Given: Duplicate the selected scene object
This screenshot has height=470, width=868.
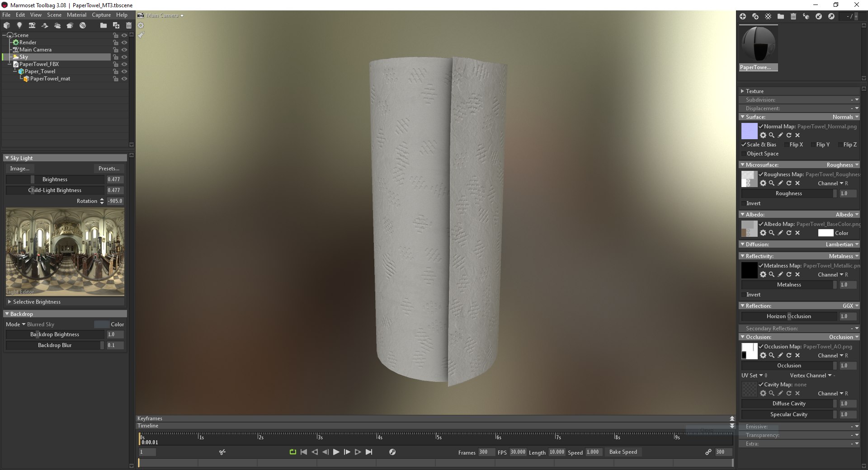Looking at the screenshot, I should [116, 25].
